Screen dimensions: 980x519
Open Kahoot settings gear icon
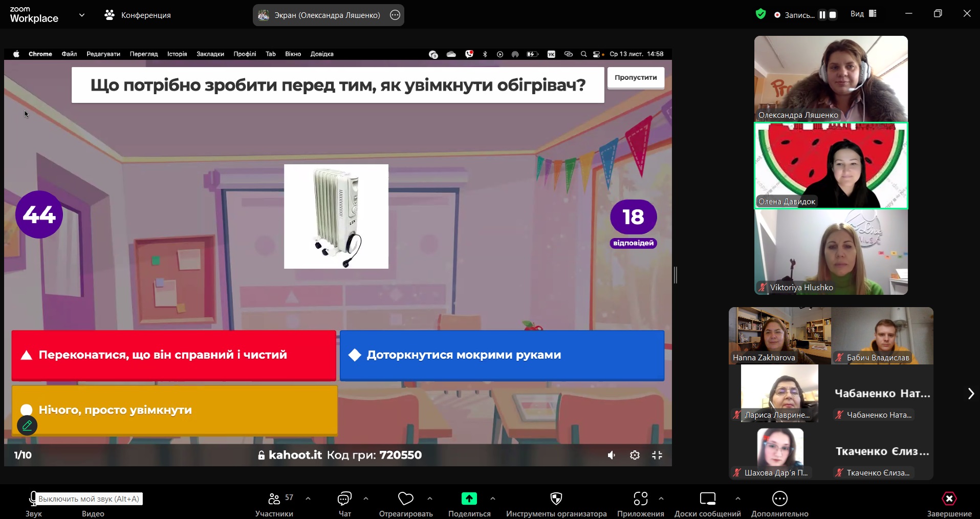635,455
